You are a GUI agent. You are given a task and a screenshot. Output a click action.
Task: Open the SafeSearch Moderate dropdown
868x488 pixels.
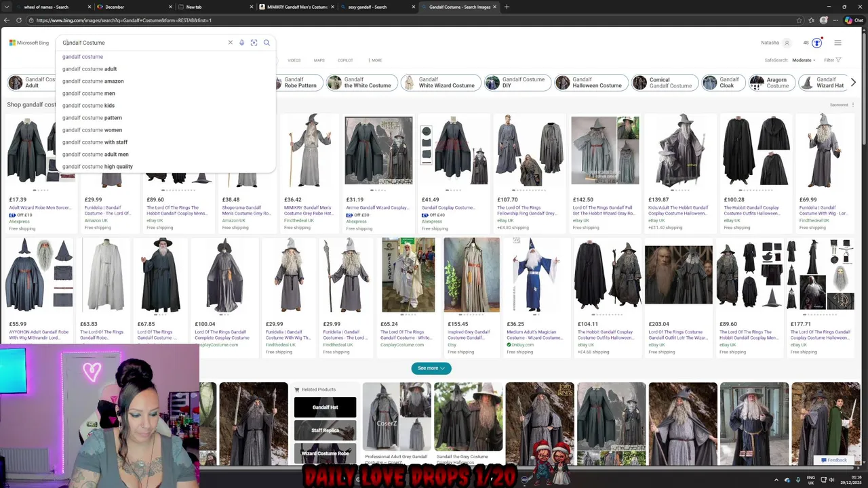pos(804,60)
